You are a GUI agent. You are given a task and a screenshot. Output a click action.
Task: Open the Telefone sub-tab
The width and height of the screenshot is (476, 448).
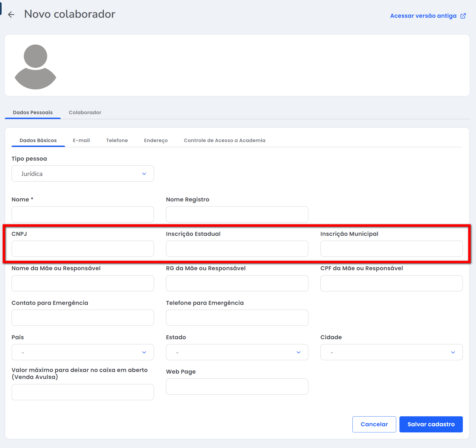(x=117, y=140)
